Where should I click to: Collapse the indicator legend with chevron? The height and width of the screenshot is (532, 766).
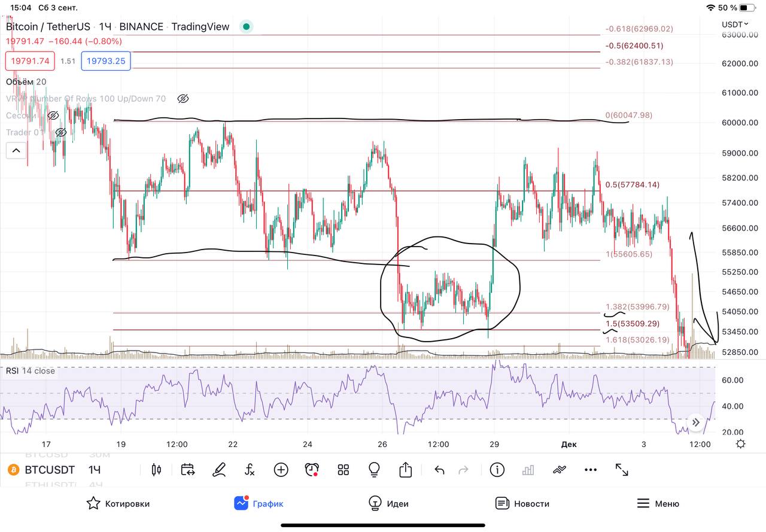tap(16, 150)
